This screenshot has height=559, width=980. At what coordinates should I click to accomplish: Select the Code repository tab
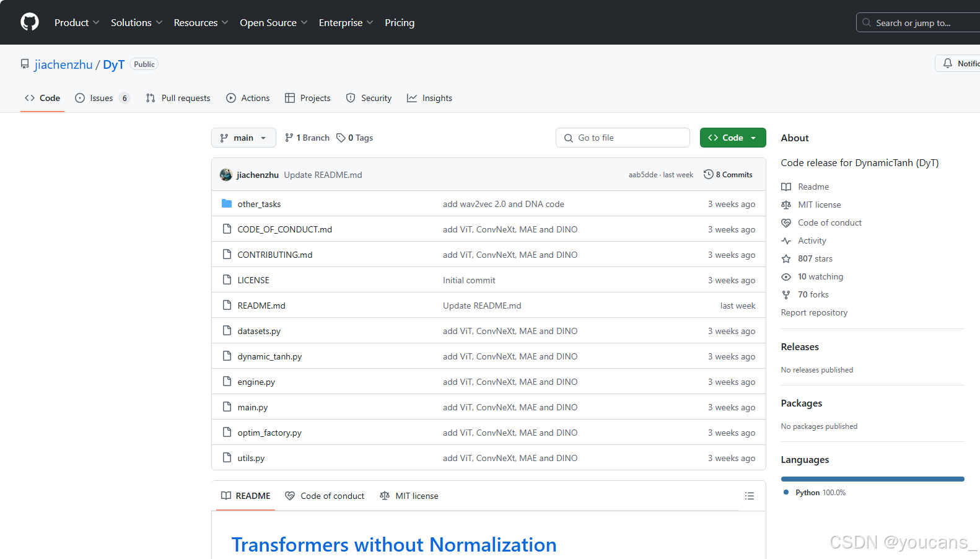42,98
